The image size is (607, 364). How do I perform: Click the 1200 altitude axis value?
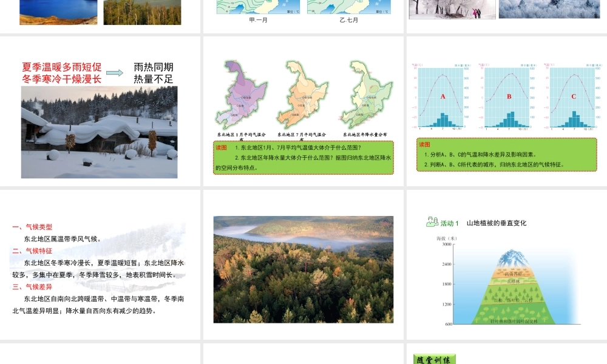click(447, 305)
